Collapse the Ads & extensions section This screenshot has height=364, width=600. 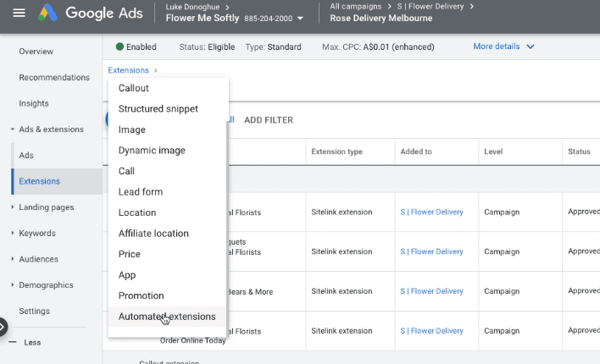click(x=13, y=130)
